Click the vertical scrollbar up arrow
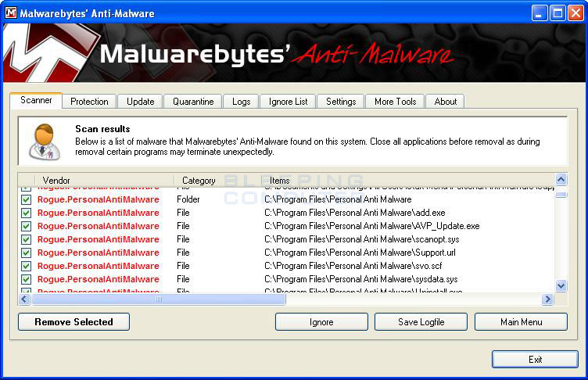This screenshot has width=588, height=380. pos(561,180)
